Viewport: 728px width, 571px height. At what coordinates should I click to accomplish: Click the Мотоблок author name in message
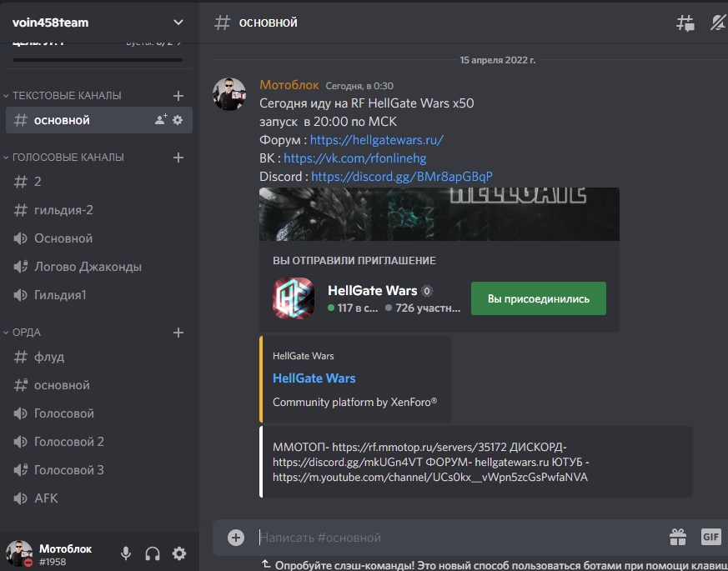(289, 85)
